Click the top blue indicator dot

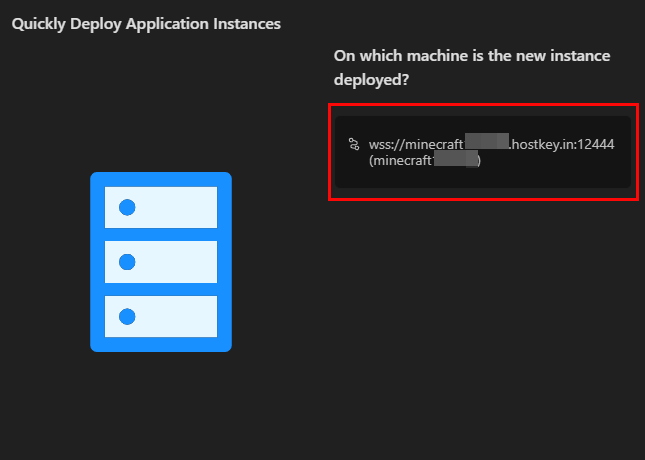(x=127, y=208)
